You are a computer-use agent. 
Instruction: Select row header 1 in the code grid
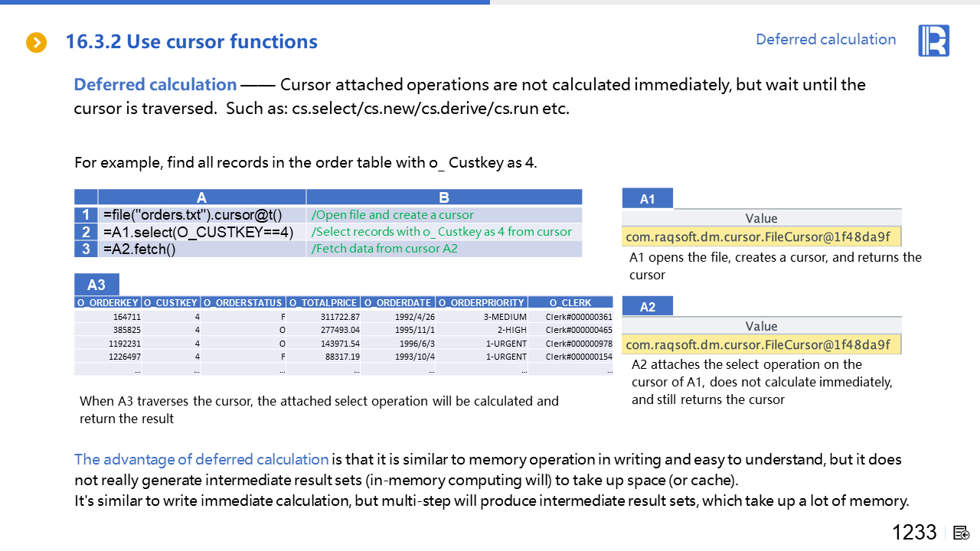(86, 215)
